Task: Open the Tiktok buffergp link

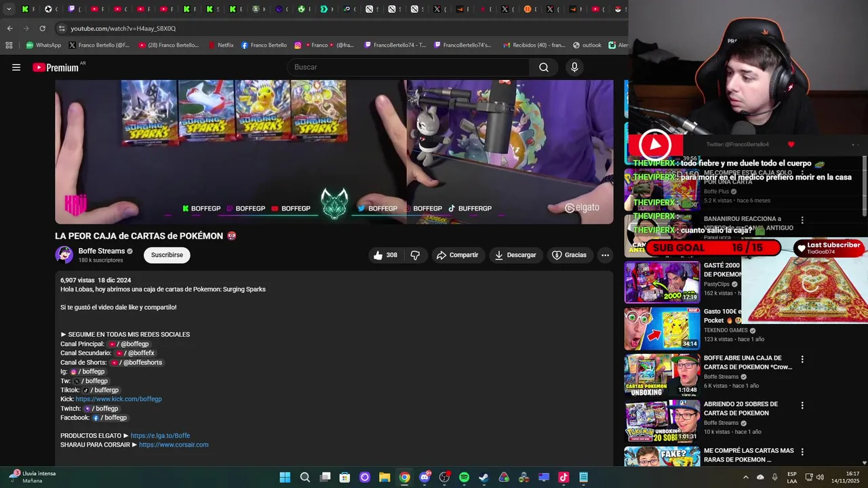Action: point(100,390)
